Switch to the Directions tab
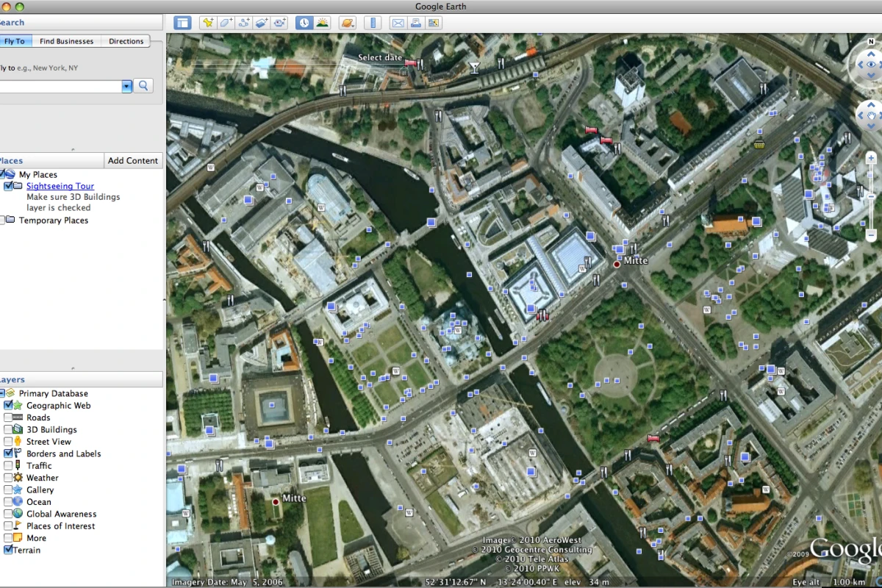Viewport: 882px width, 588px height. [126, 41]
